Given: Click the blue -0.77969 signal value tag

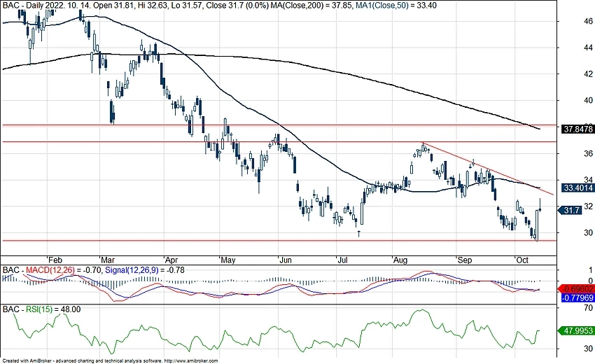Looking at the screenshot, I should tap(577, 297).
